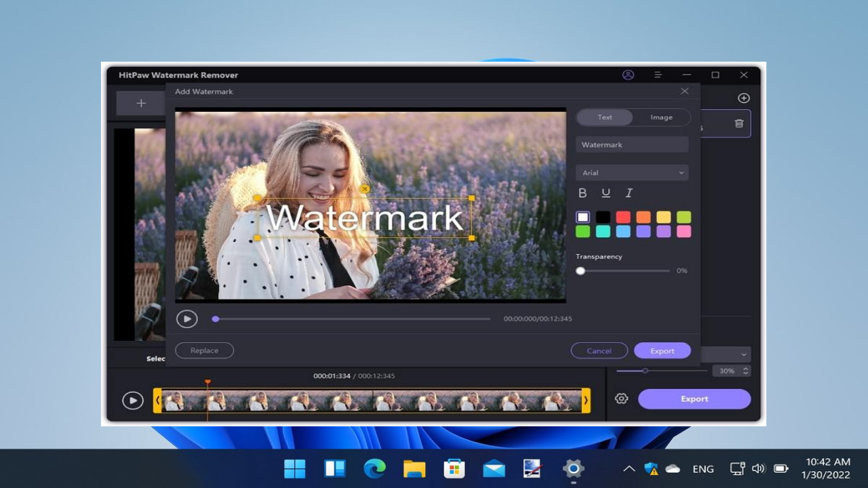Screen dimensions: 868x488
Task: Show hidden system tray icons chevron
Action: tap(629, 468)
